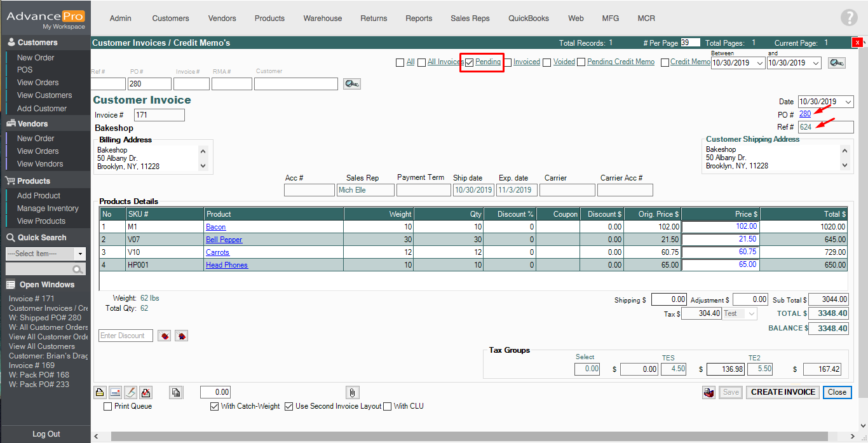
Task: Click search icon next to date range
Action: (837, 63)
